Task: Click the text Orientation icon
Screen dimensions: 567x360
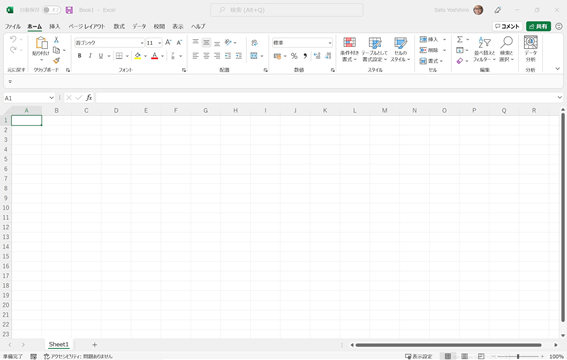Action: (x=228, y=43)
